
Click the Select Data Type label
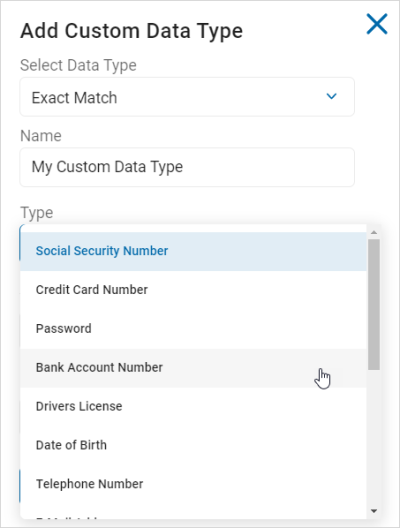click(78, 65)
